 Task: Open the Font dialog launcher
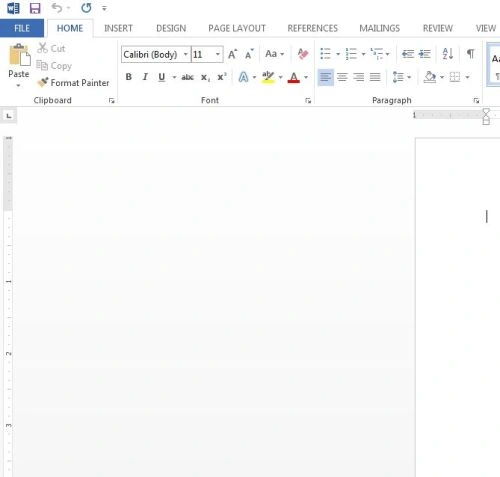[x=308, y=101]
